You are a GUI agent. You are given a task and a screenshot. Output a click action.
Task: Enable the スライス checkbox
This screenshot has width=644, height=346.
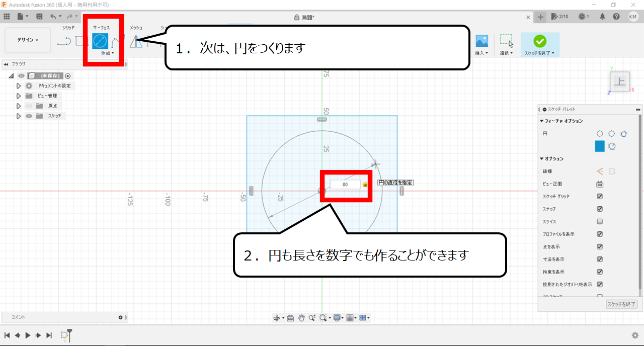(600, 222)
